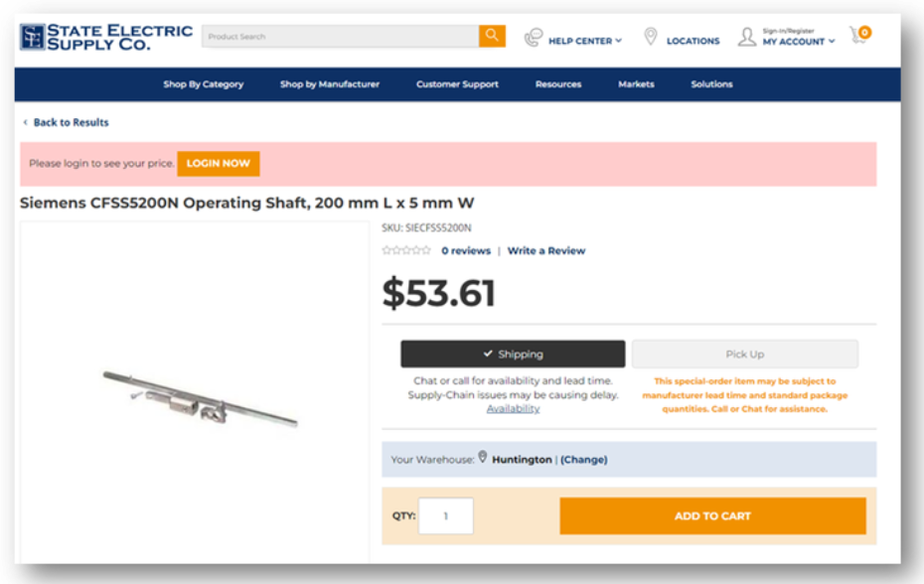Click the State Electric Supply Co. logo

pyautogui.click(x=106, y=38)
